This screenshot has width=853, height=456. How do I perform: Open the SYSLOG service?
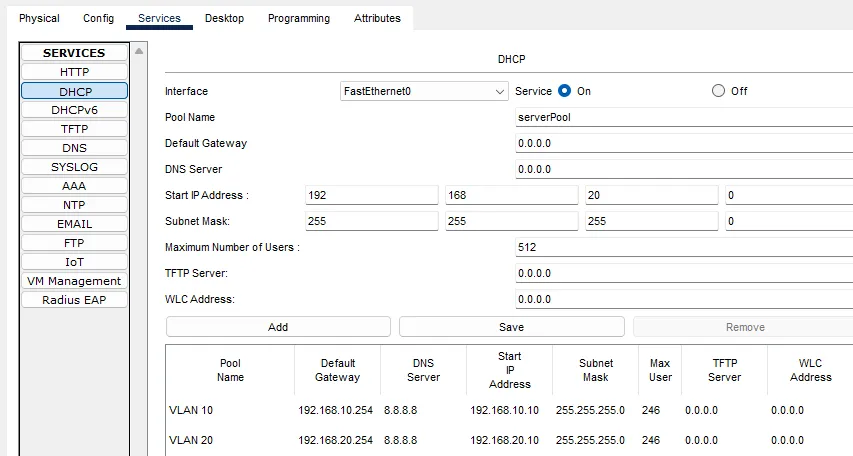point(75,167)
